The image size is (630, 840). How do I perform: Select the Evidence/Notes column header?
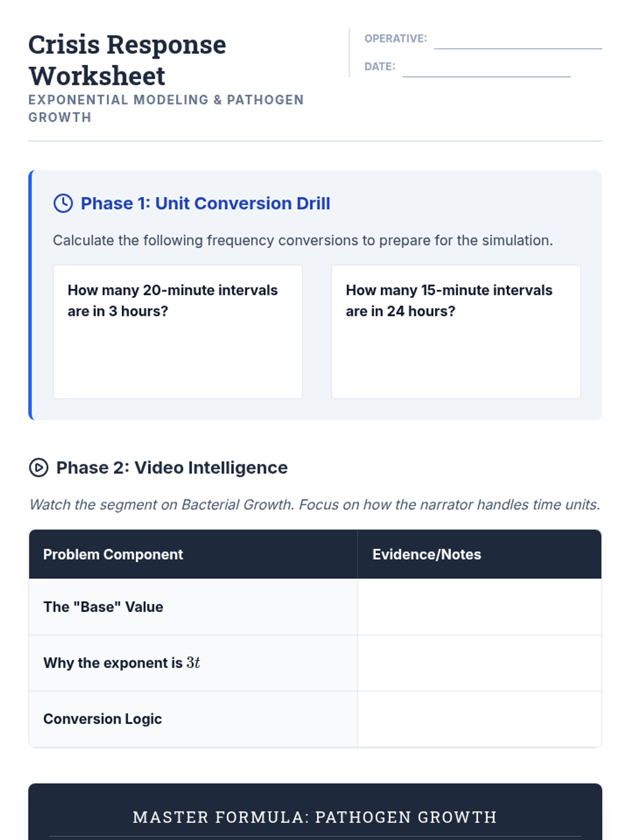[426, 554]
